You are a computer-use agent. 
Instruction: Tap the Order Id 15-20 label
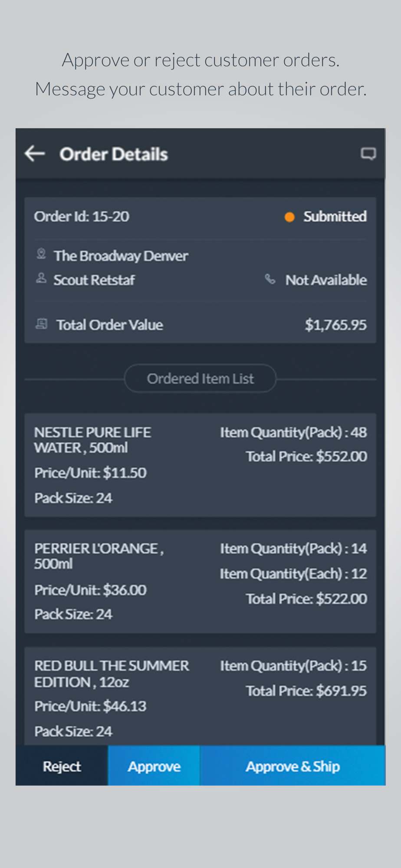point(82,217)
